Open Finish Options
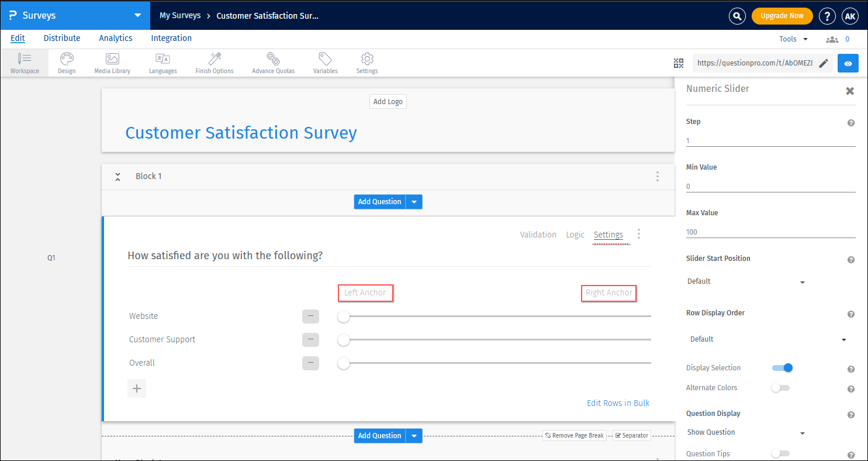Screen dimensions: 868x461 [x=214, y=63]
